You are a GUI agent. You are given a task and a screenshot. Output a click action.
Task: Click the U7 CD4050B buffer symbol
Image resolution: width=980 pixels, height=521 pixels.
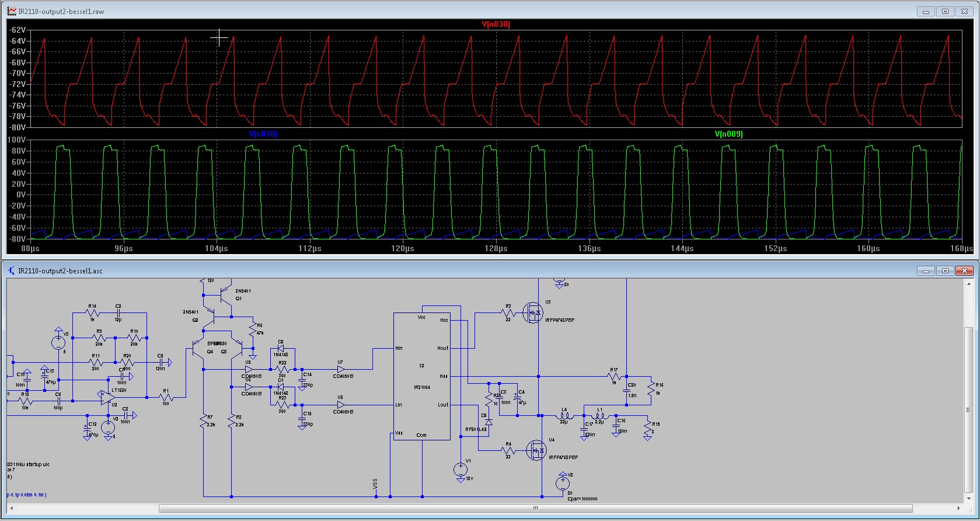[x=341, y=369]
